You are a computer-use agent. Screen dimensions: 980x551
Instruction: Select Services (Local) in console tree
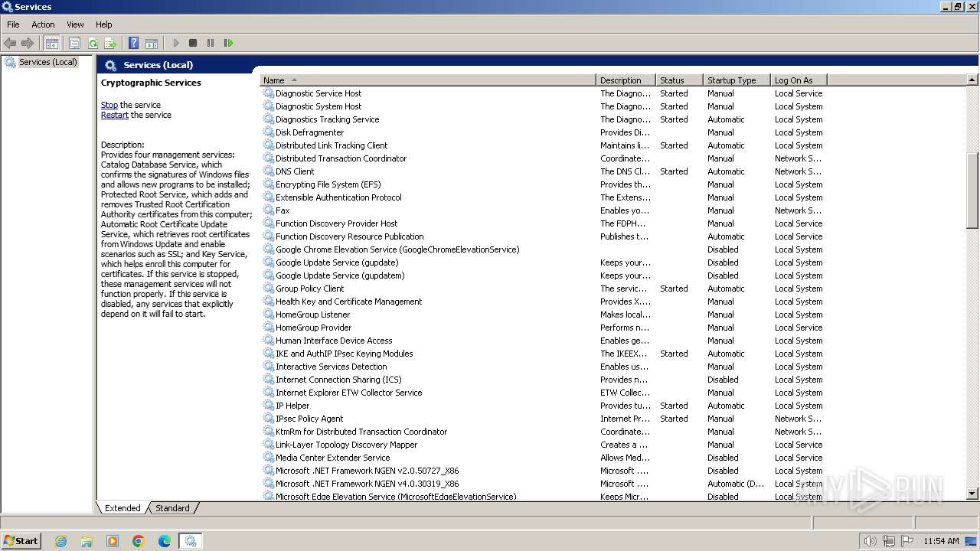click(x=47, y=62)
